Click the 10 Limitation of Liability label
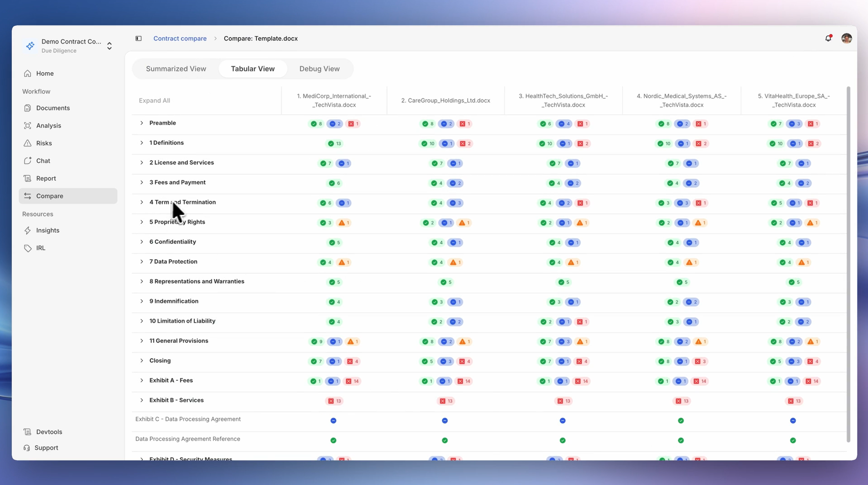 182,321
